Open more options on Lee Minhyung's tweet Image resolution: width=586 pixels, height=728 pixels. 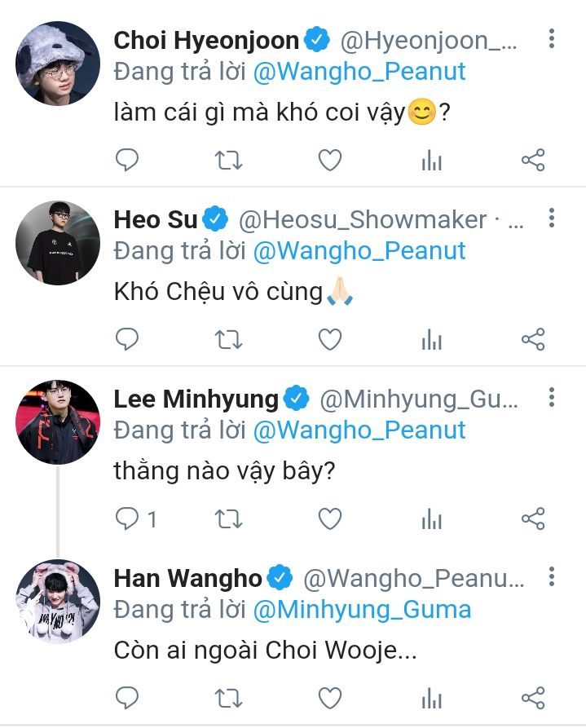point(552,398)
